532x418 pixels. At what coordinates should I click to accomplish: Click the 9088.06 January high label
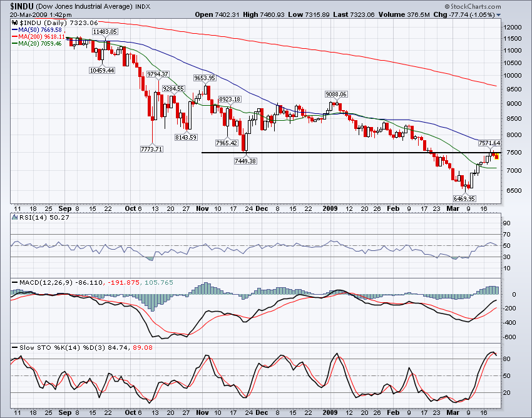click(x=336, y=94)
